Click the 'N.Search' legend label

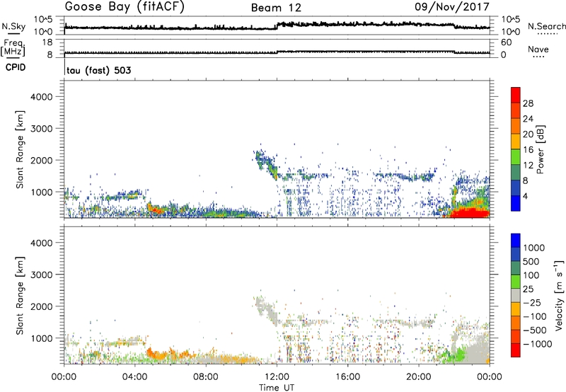point(546,26)
